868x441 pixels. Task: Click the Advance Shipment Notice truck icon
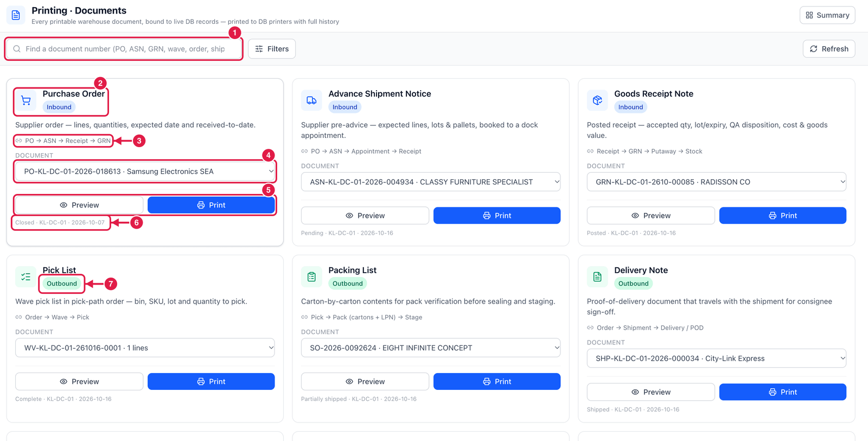click(x=311, y=100)
